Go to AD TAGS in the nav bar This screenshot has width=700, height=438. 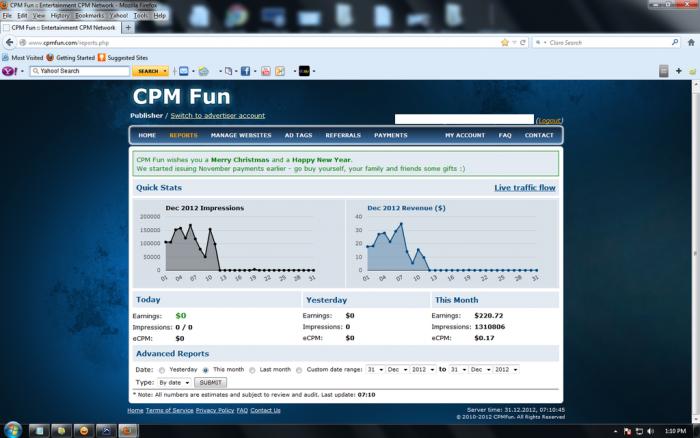click(x=298, y=135)
